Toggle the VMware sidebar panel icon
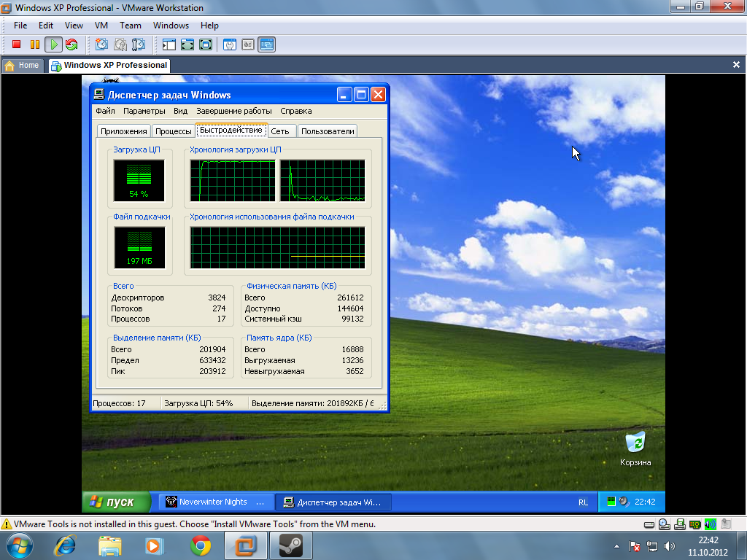The height and width of the screenshot is (560, 747). point(169,44)
